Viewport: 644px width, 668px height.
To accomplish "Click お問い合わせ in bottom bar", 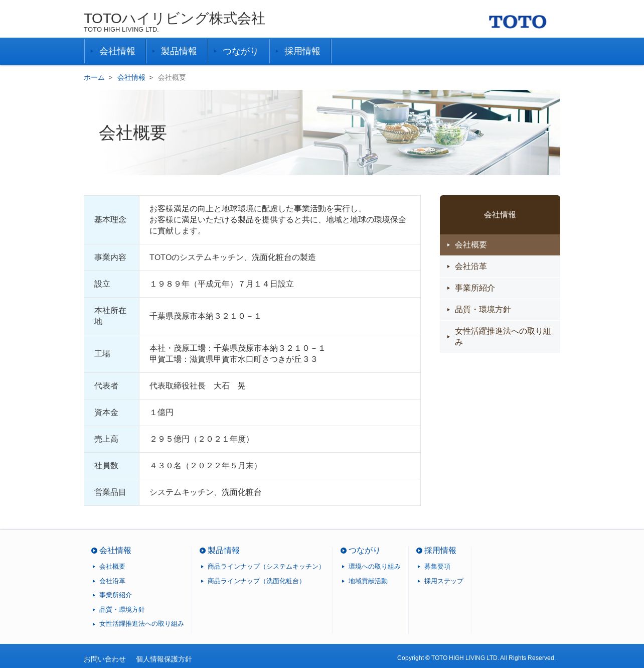I will [105, 659].
